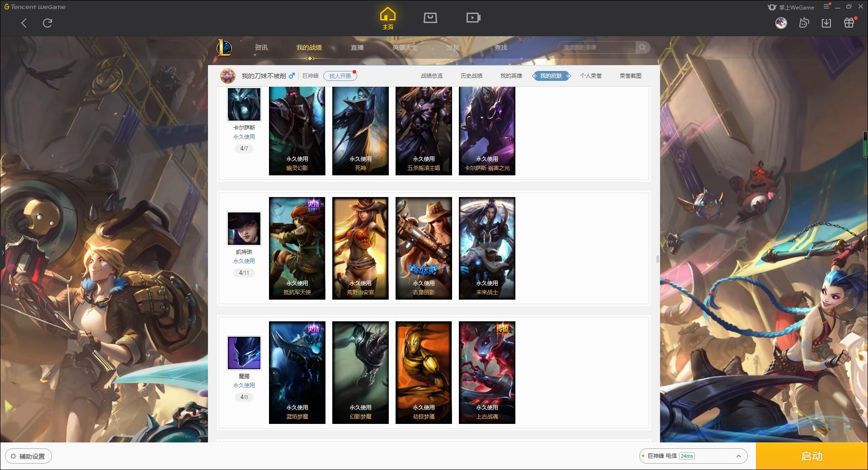Click the skin list scrollbar handle

657,259
